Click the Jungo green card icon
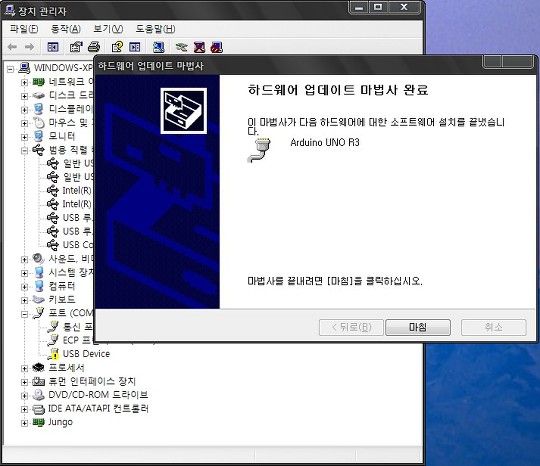540x466 pixels. pos(38,422)
